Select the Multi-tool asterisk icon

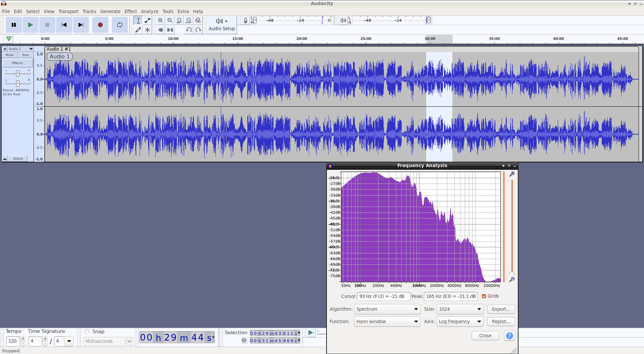tap(147, 30)
